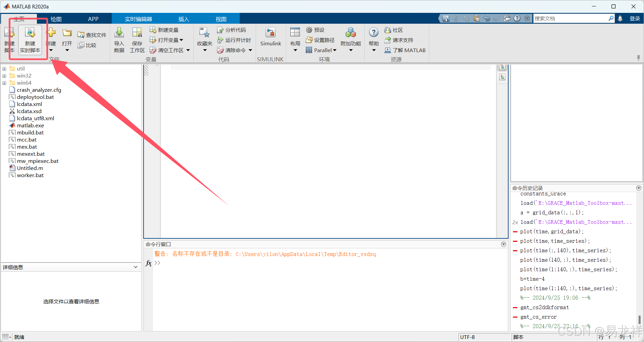Open Preferences (预设)
The height and width of the screenshot is (342, 644).
[x=315, y=30]
